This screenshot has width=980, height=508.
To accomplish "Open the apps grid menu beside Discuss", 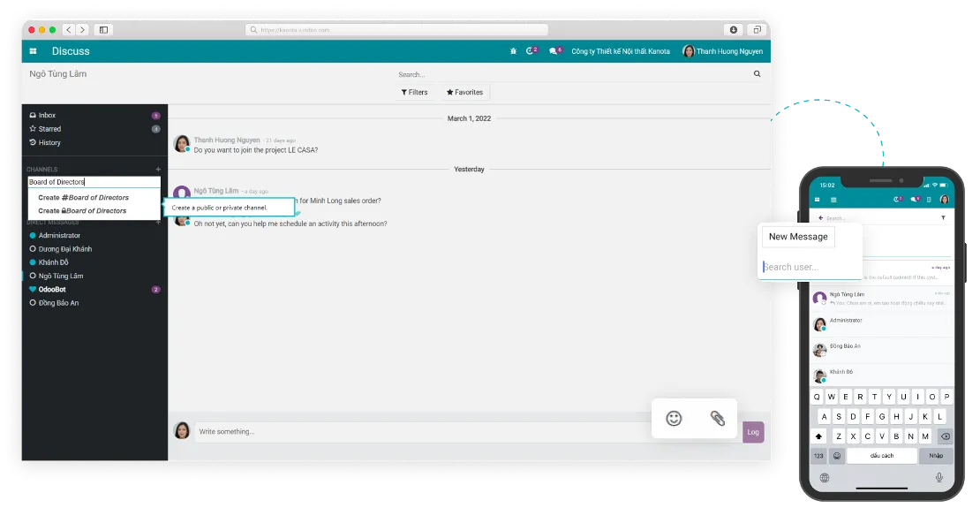I will [x=34, y=51].
